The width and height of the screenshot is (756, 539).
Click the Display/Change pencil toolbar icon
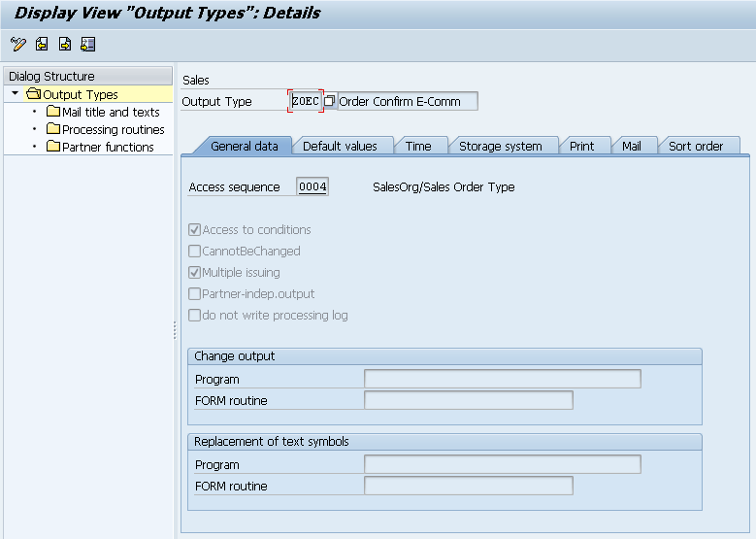coord(17,45)
